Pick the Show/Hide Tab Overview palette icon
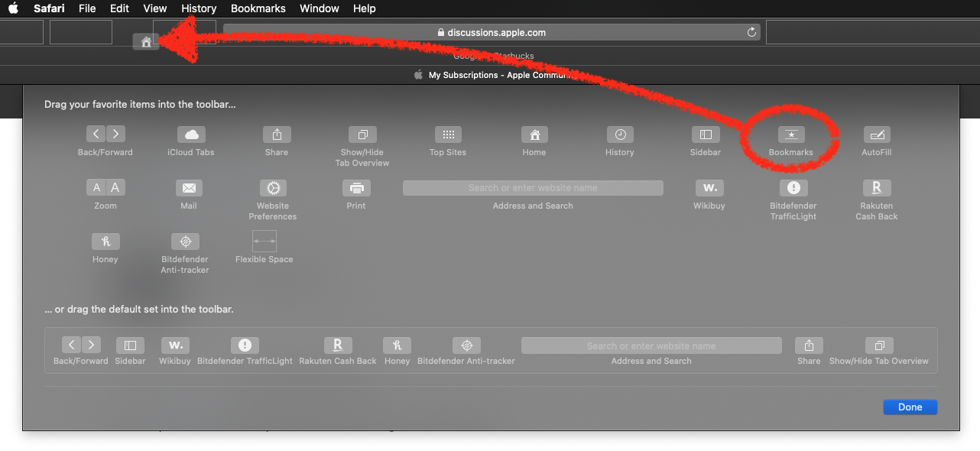The image size is (980, 451). (362, 135)
